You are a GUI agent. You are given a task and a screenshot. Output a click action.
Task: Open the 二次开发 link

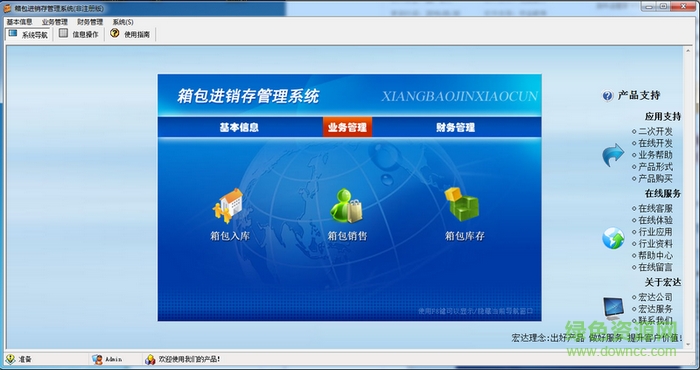pos(655,132)
